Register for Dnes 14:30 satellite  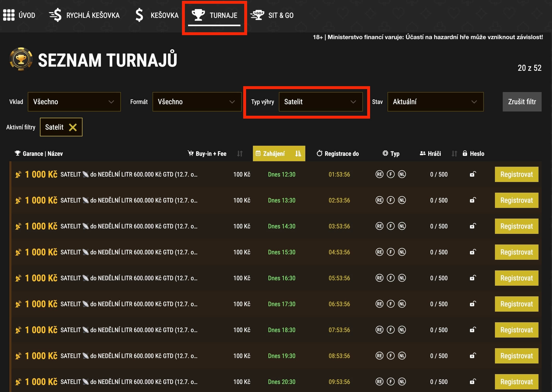click(516, 226)
